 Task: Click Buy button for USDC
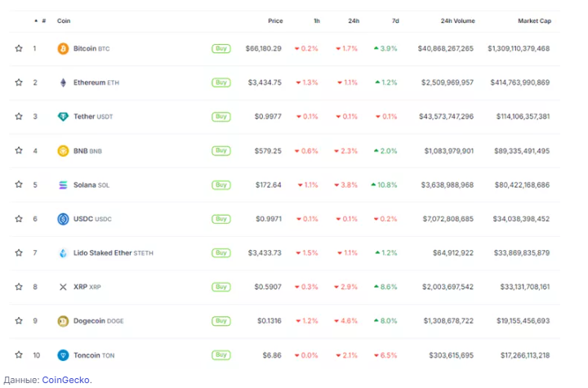(x=221, y=219)
